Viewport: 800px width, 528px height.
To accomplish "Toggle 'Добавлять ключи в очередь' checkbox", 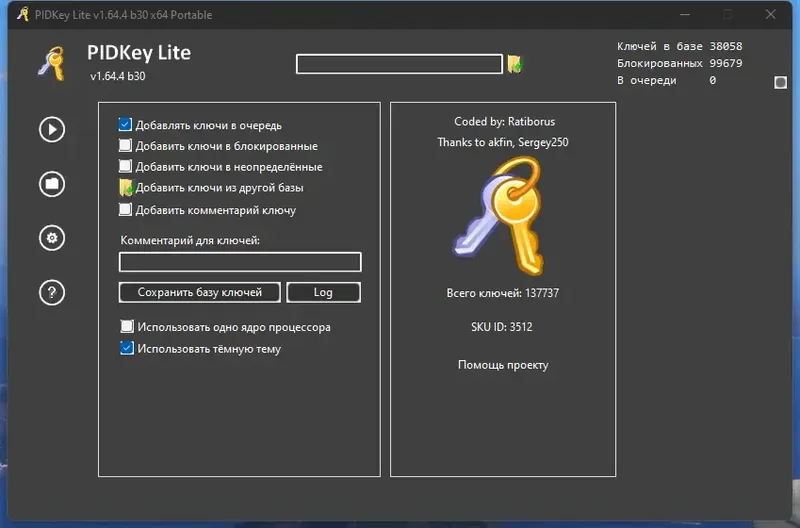I will 125,124.
